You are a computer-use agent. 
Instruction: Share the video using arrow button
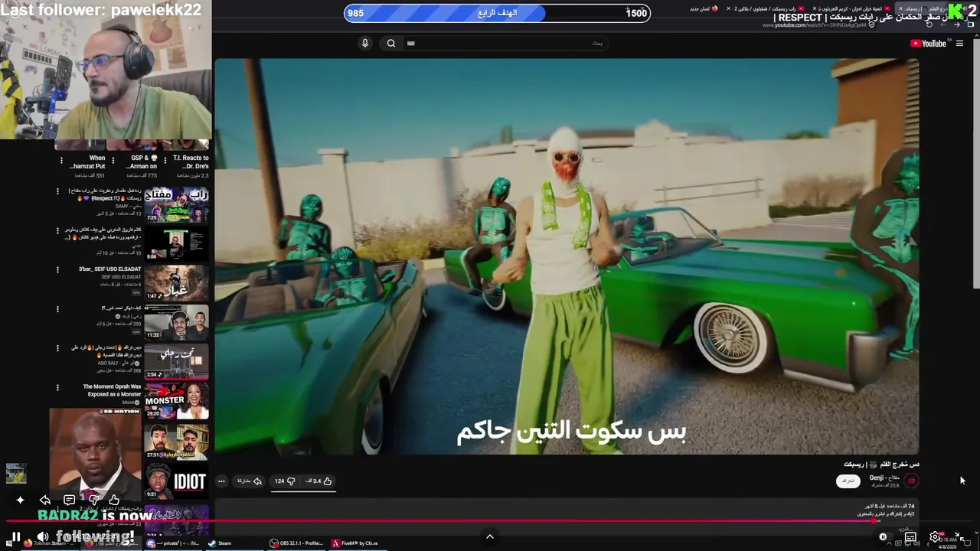[x=249, y=481]
